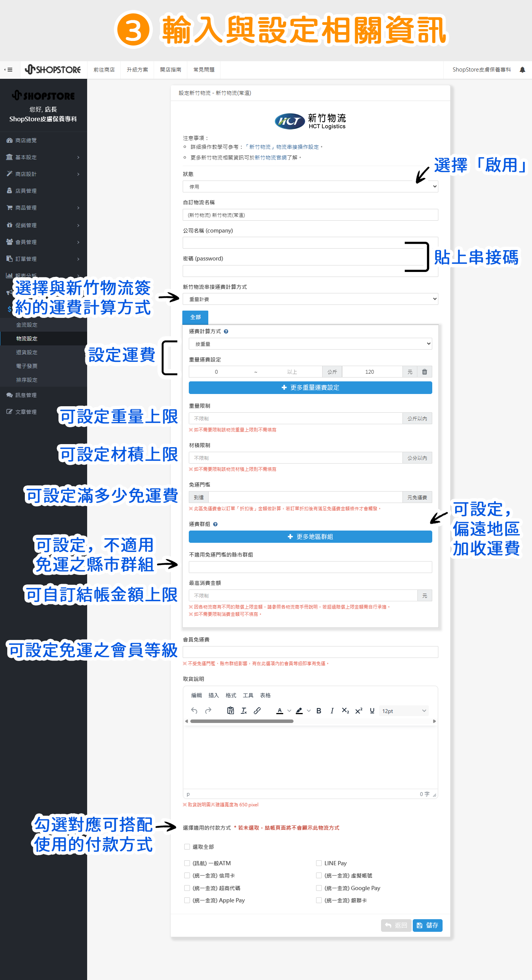The image size is (532, 980).
Task: Open the notification bell icon
Action: pyautogui.click(x=522, y=70)
